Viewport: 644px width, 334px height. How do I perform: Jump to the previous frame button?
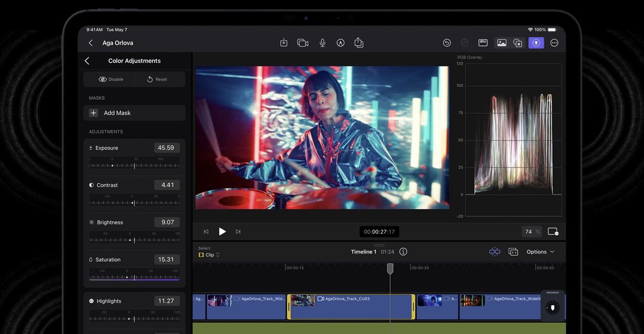point(206,232)
